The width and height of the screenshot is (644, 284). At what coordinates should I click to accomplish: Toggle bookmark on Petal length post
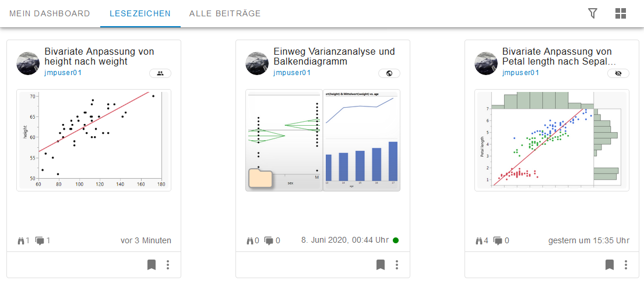(610, 265)
